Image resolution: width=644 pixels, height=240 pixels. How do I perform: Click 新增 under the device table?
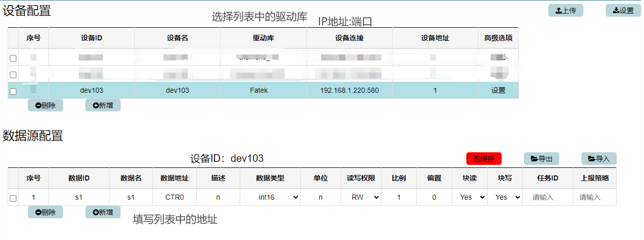103,105
